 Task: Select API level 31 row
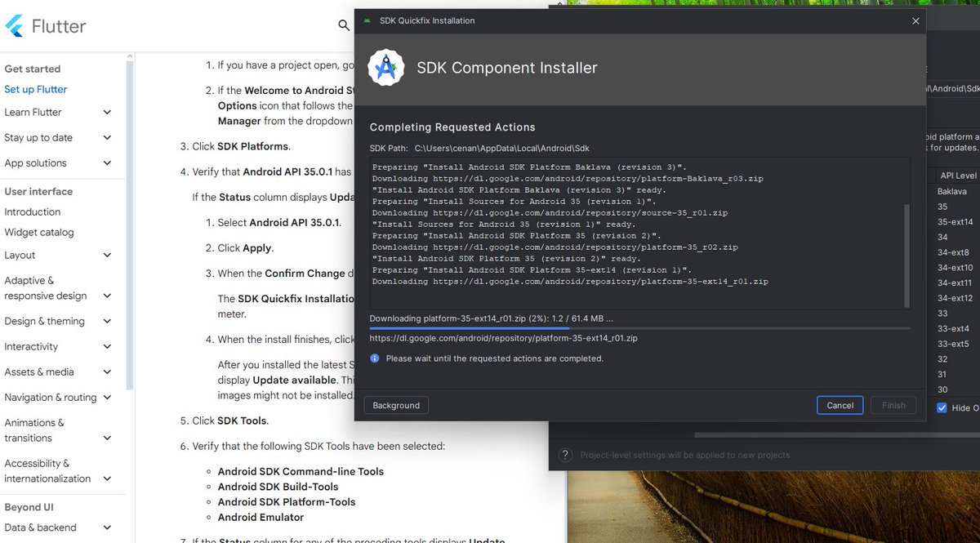[942, 375]
